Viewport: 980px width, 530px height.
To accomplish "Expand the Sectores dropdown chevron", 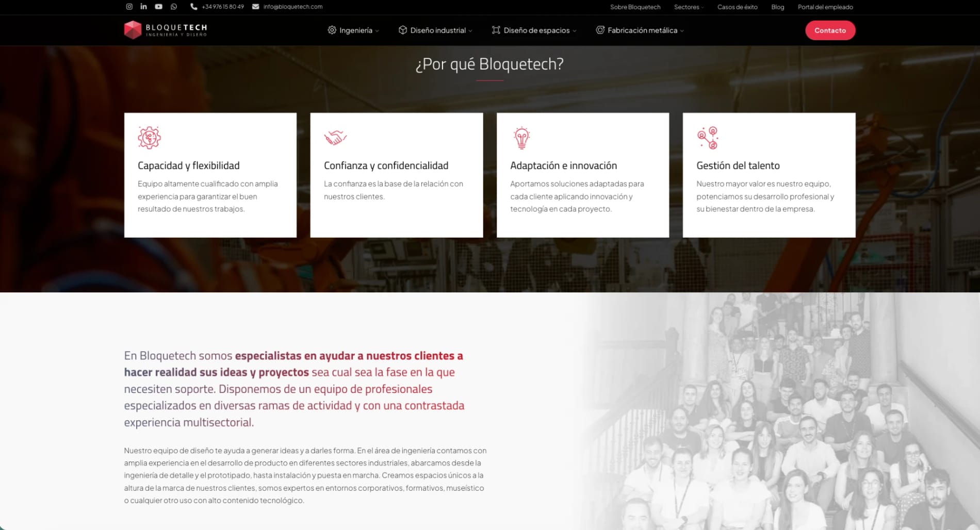I will pos(703,7).
